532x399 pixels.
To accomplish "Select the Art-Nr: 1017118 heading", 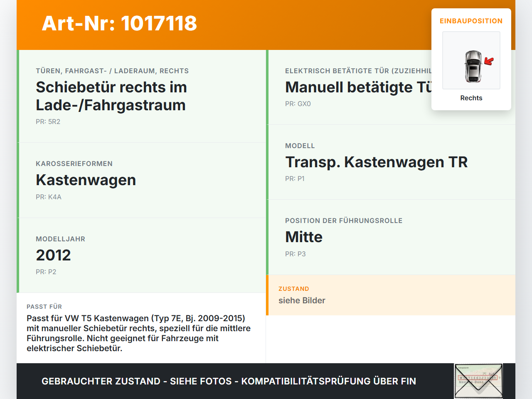I will point(119,23).
